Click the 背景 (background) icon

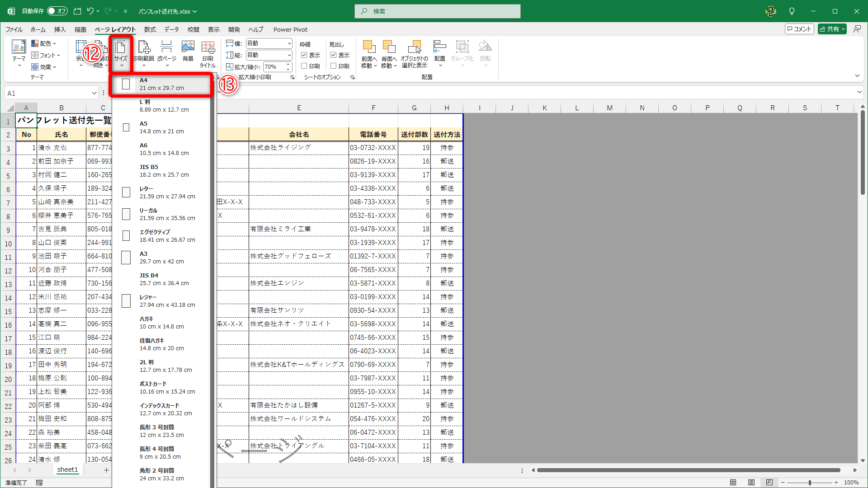(188, 52)
